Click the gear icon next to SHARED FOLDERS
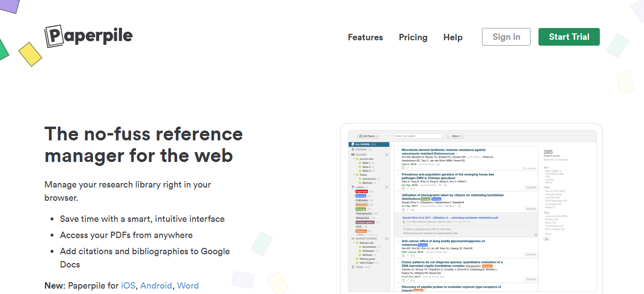 [x=387, y=239]
